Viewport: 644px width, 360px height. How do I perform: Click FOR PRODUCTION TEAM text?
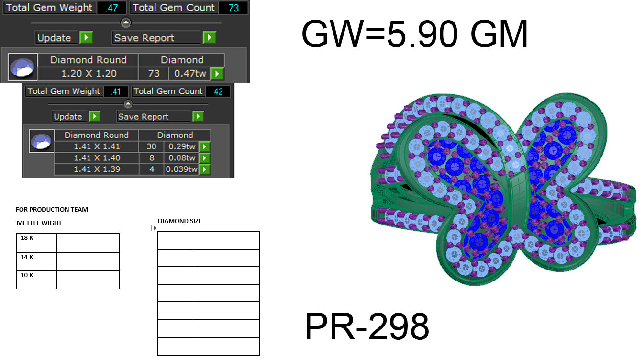coord(52,210)
